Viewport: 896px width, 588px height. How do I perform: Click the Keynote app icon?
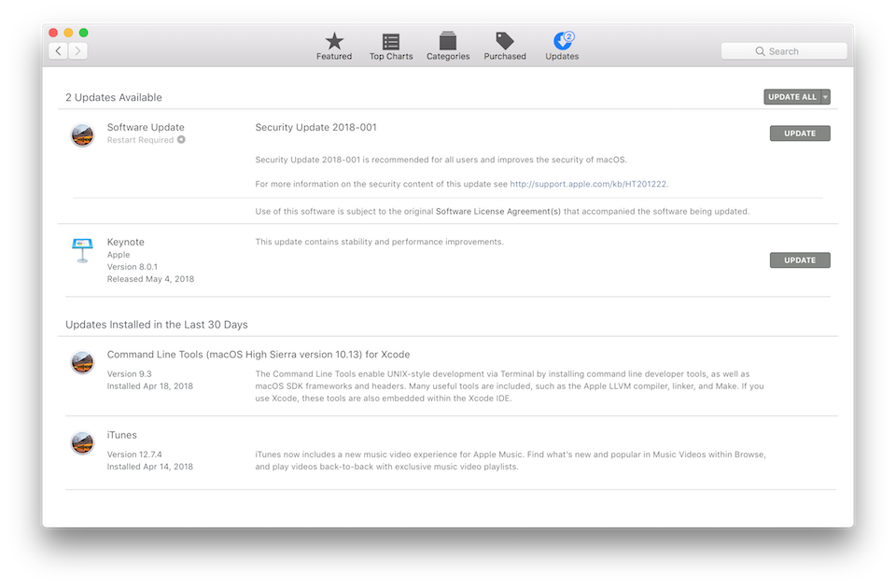point(82,250)
